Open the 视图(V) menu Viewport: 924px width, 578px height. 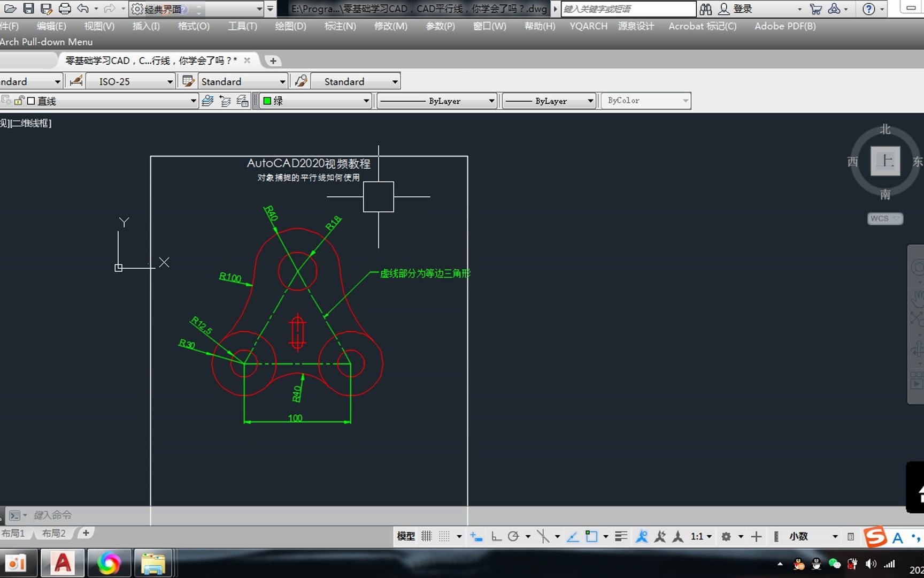(x=99, y=26)
